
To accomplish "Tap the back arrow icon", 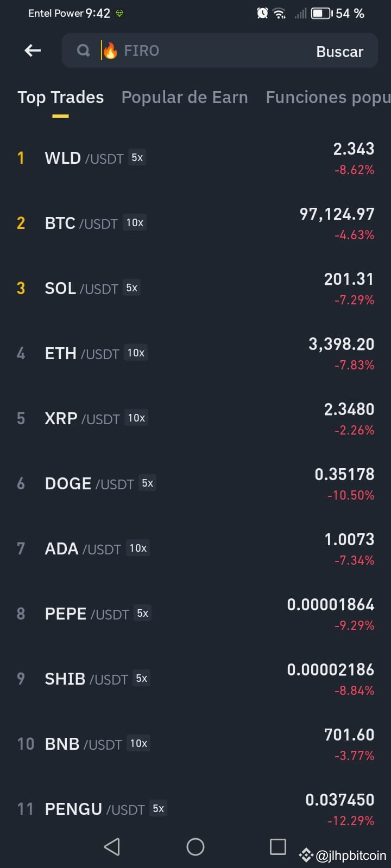I will (x=33, y=50).
